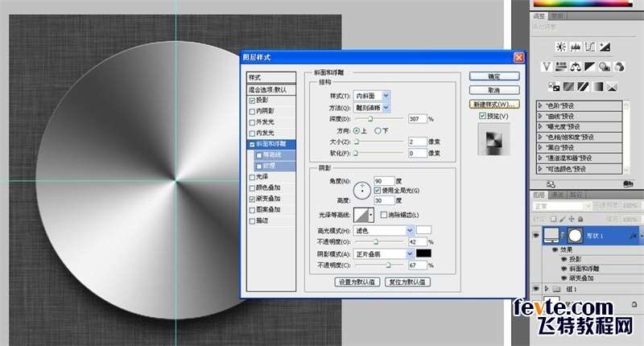Image resolution: width=644 pixels, height=346 pixels.
Task: Switch to the 图层 (Layers) tab
Action: [539, 195]
